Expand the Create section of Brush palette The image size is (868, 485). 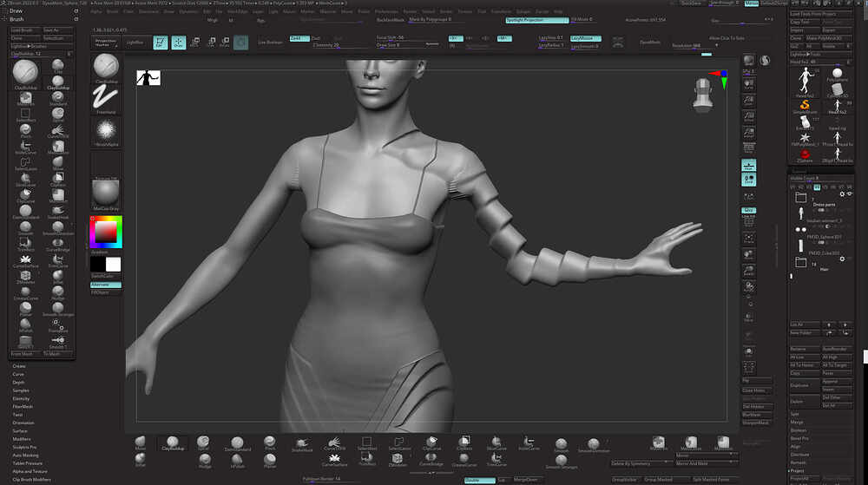[x=19, y=366]
